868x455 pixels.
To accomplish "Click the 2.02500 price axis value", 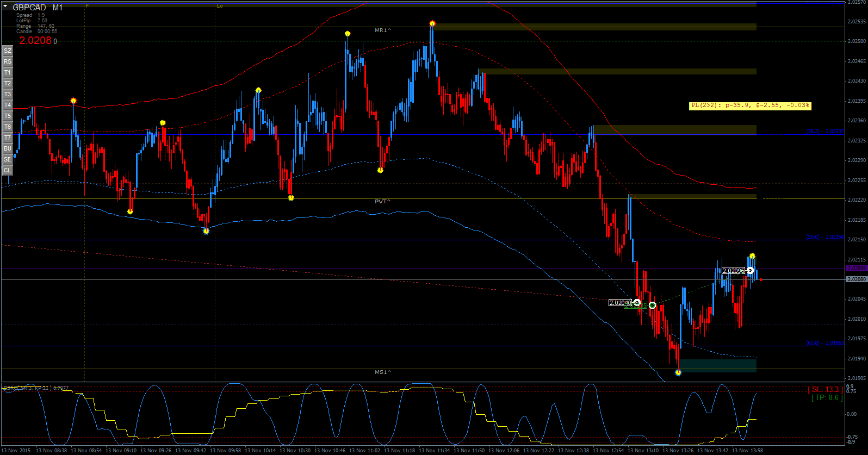I will tap(857, 41).
